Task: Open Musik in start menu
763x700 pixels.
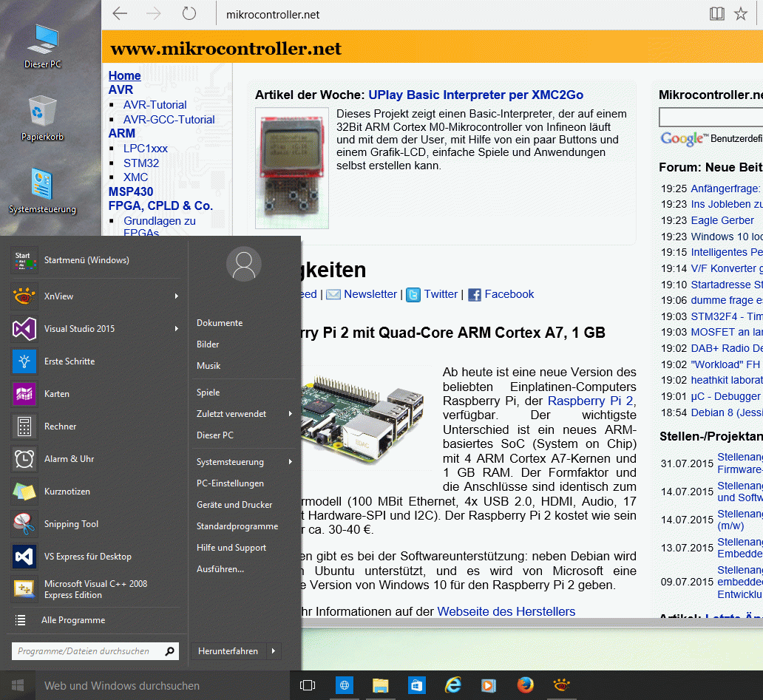Action: point(208,366)
